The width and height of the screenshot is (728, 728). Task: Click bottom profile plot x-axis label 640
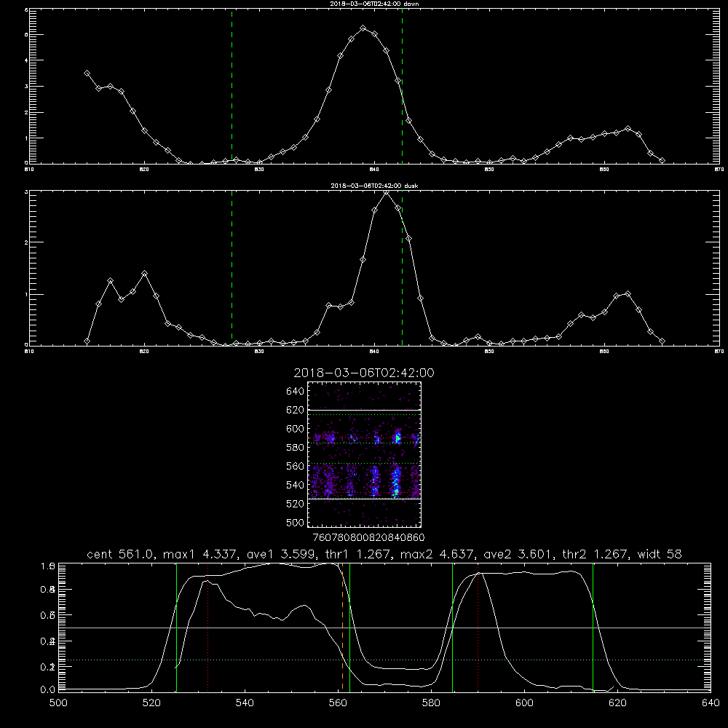pos(711,703)
